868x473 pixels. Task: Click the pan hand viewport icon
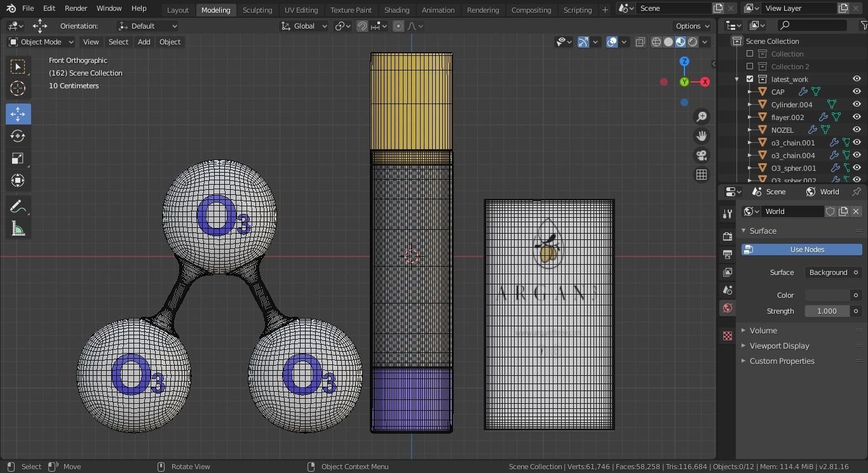coord(702,136)
